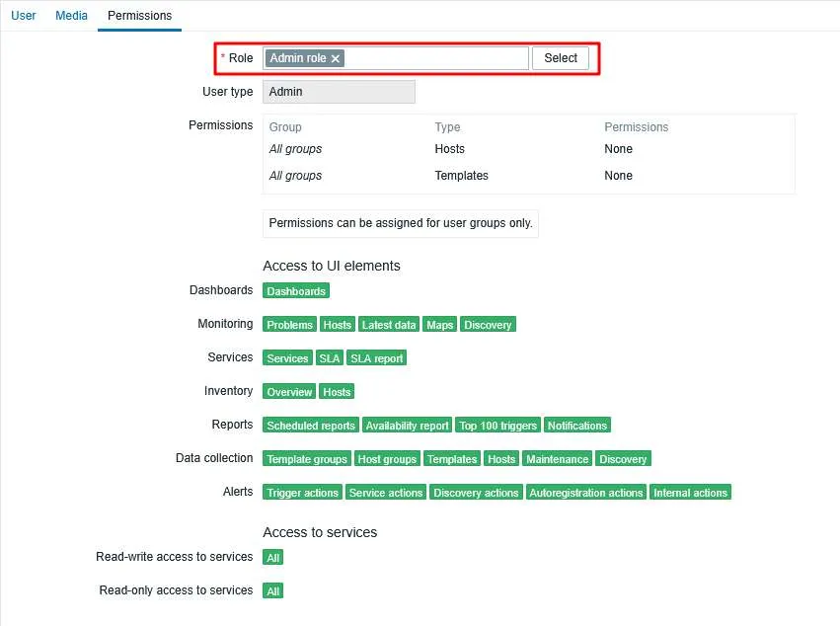The width and height of the screenshot is (840, 626).
Task: Click the None permission for Templates
Action: (618, 176)
